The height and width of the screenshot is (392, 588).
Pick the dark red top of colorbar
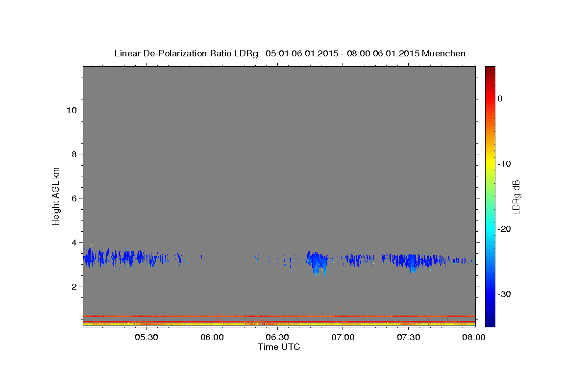[x=490, y=71]
